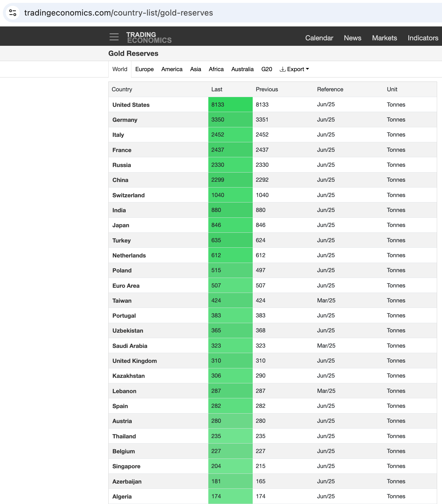Open the Japan country link
The image size is (442, 504).
pos(121,225)
